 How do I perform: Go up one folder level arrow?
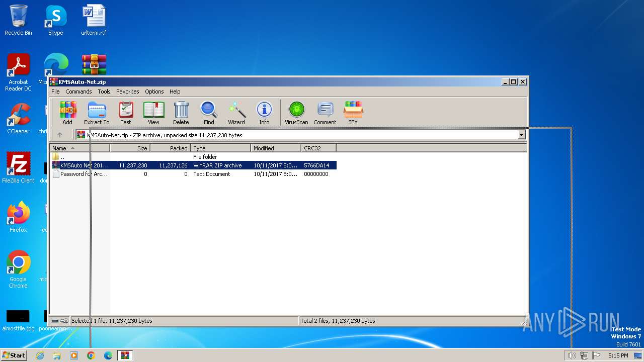(x=60, y=135)
